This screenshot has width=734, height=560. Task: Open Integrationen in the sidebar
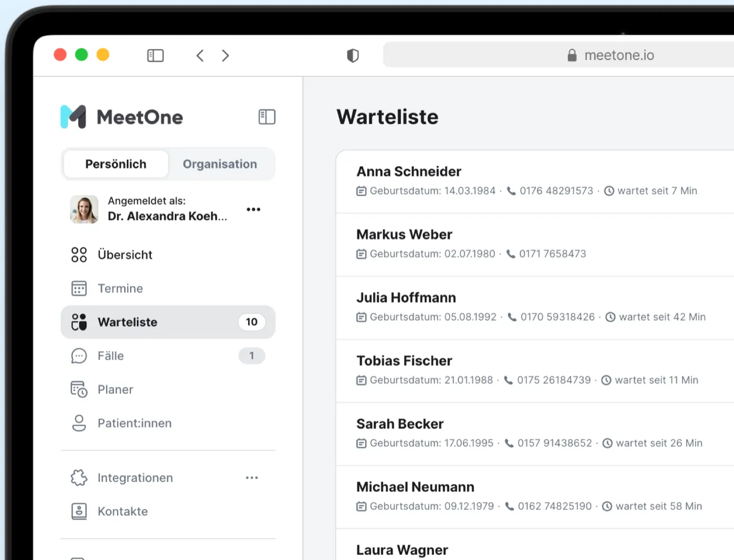click(150, 478)
